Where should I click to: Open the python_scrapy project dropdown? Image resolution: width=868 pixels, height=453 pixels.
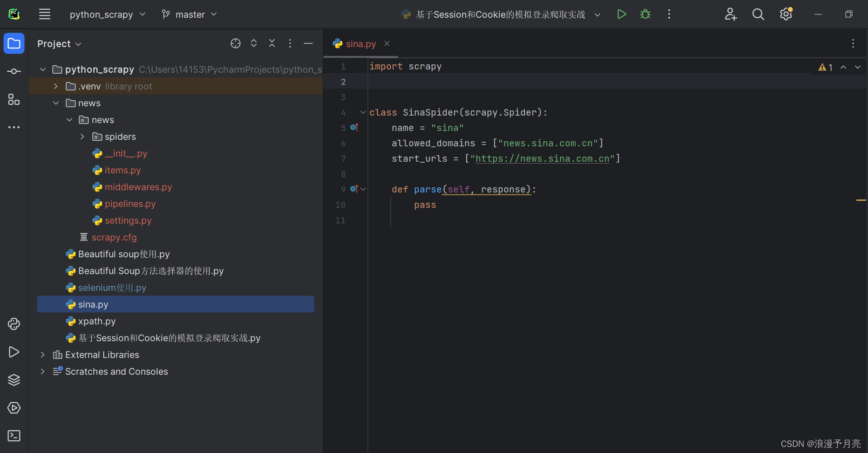[x=108, y=14]
